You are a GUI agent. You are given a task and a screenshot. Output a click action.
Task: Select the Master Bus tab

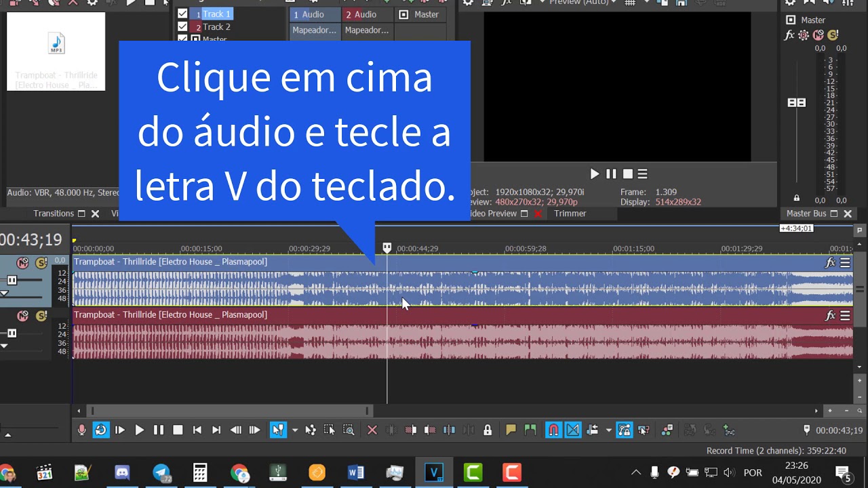(806, 213)
